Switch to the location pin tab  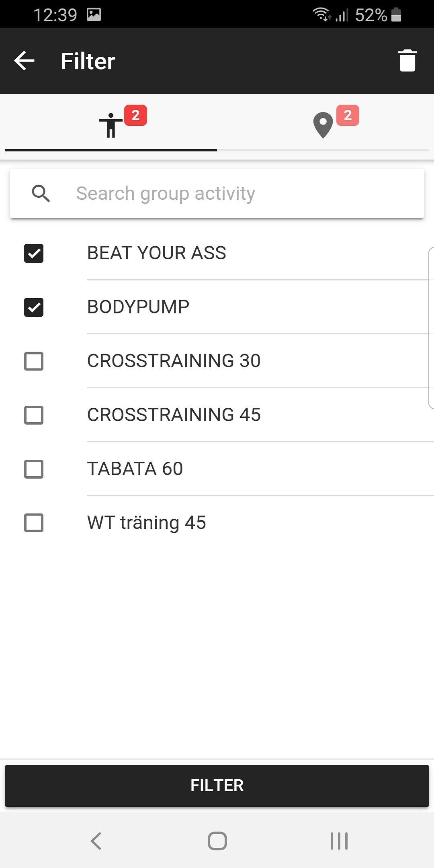click(x=323, y=125)
